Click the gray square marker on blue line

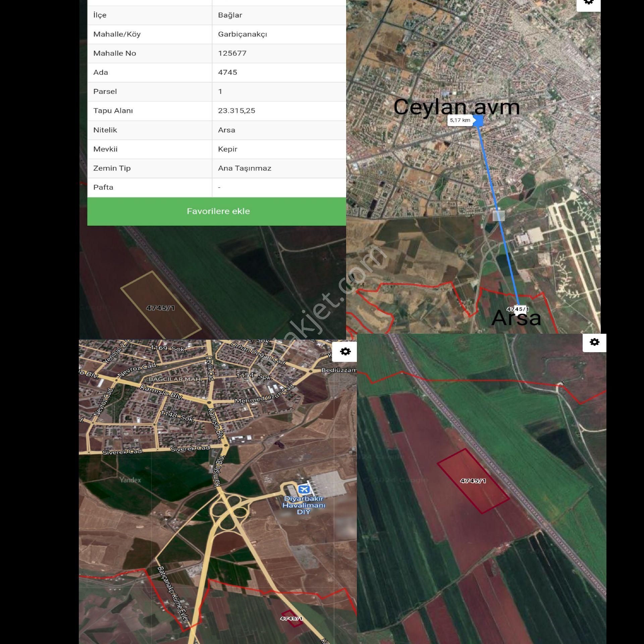point(498,216)
